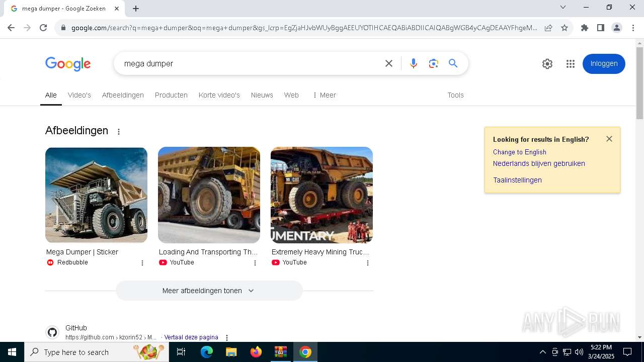Expand the Meer filters menu
Image resolution: width=644 pixels, height=362 pixels.
(324, 95)
